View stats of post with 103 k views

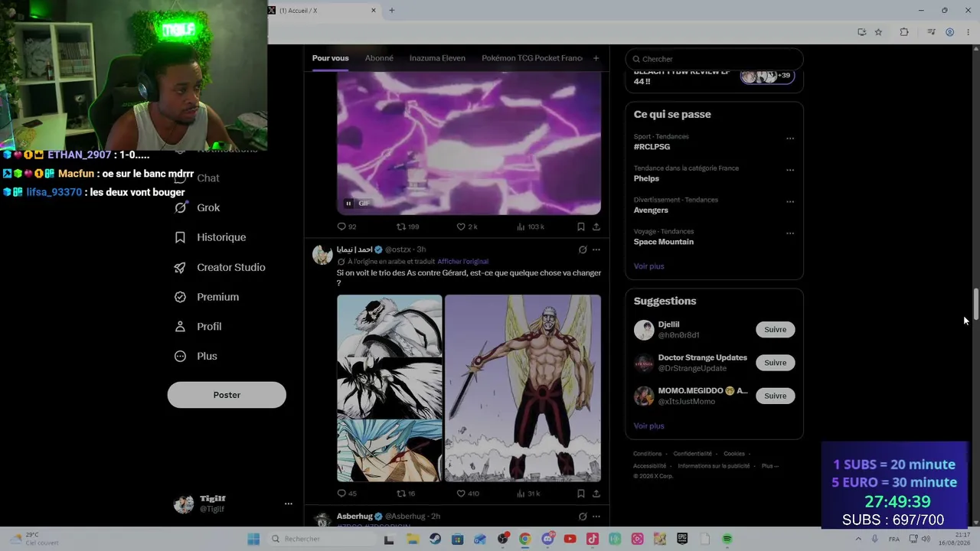click(x=531, y=227)
